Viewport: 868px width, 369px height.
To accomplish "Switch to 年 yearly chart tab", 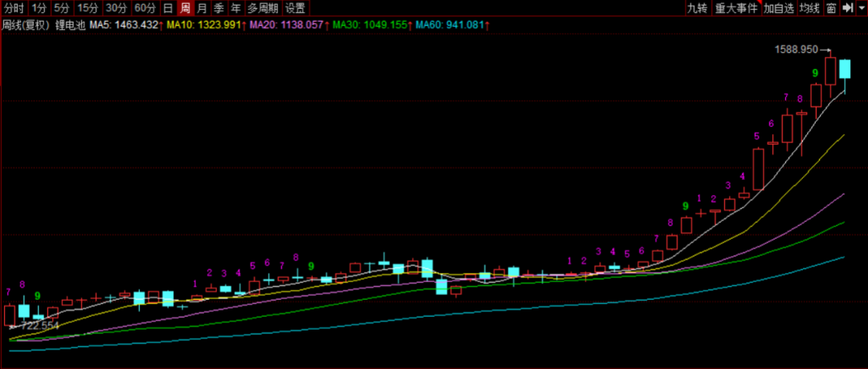I will (x=235, y=8).
